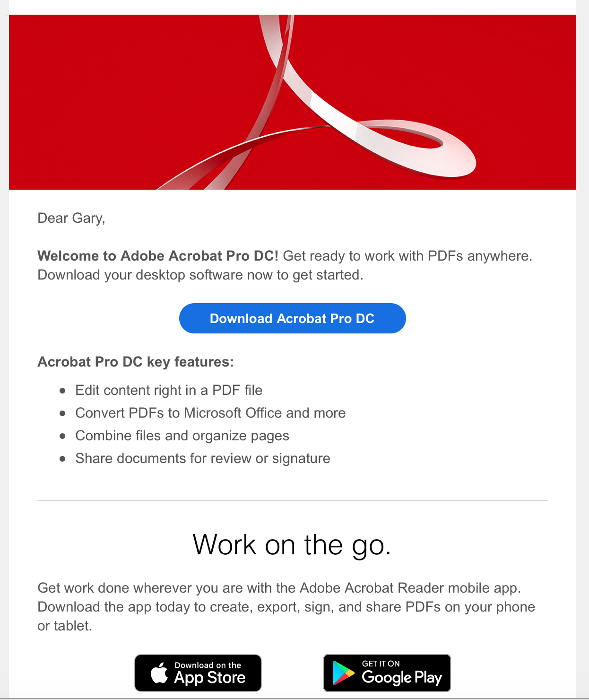Click the Google Play triangle icon

[344, 673]
